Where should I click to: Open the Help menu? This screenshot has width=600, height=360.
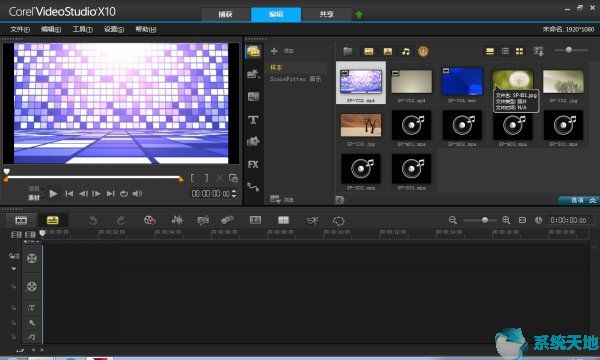pos(146,29)
